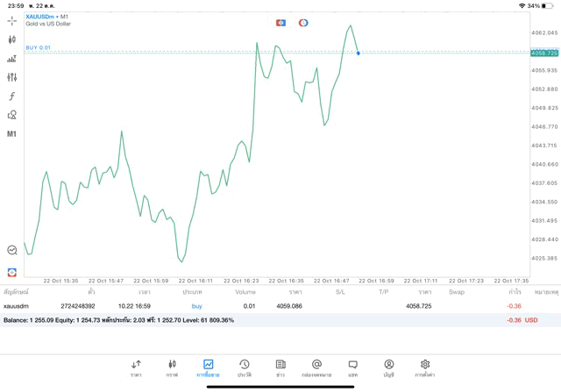
Task: Change chart type with candlestick icon
Action: point(11,39)
